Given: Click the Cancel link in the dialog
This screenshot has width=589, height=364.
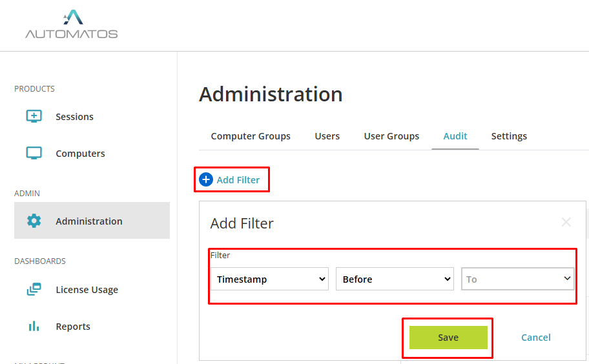Looking at the screenshot, I should tap(536, 338).
